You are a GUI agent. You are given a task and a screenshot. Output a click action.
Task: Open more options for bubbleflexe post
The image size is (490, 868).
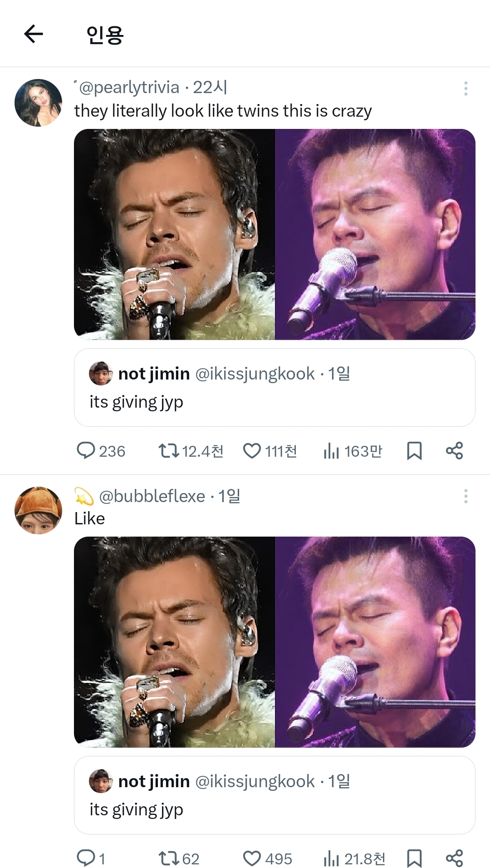[465, 496]
